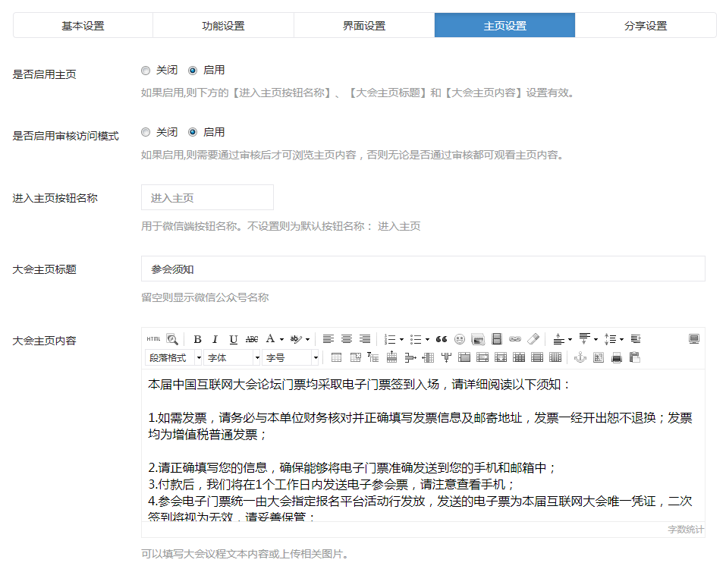Click the insert hyperlink chain icon
Viewport: 726px width, 588px height.
(x=515, y=339)
